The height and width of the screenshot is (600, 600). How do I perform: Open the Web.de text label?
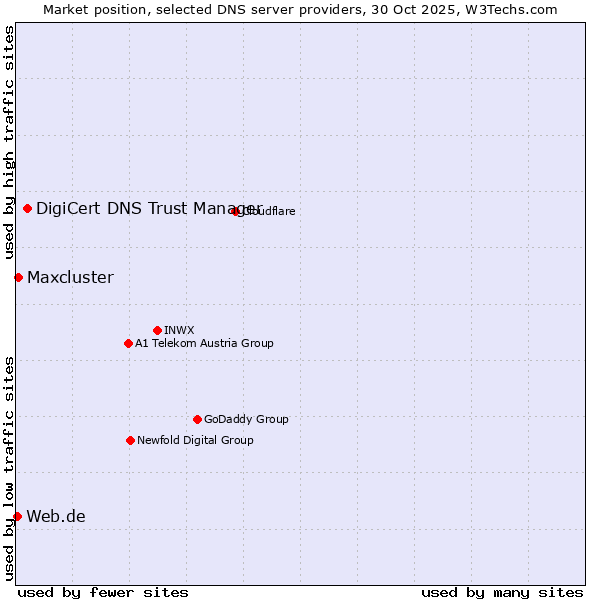56,516
